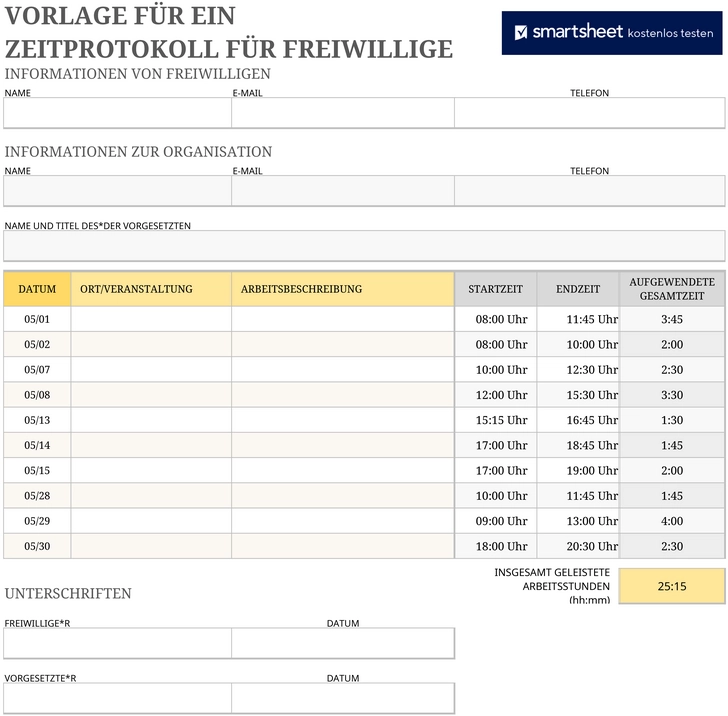Select the AUFGEWENDETE GESAMTZEIT column header
The width and height of the screenshot is (728, 716).
click(672, 289)
